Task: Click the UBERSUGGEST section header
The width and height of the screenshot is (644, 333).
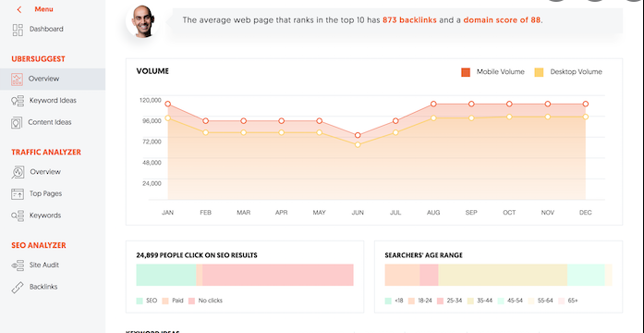Action: tap(38, 59)
